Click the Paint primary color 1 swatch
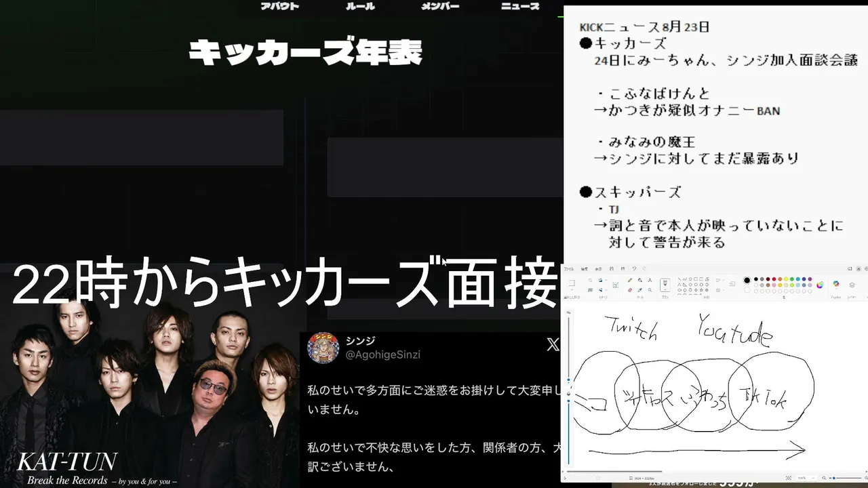The image size is (868, 488). point(747,280)
